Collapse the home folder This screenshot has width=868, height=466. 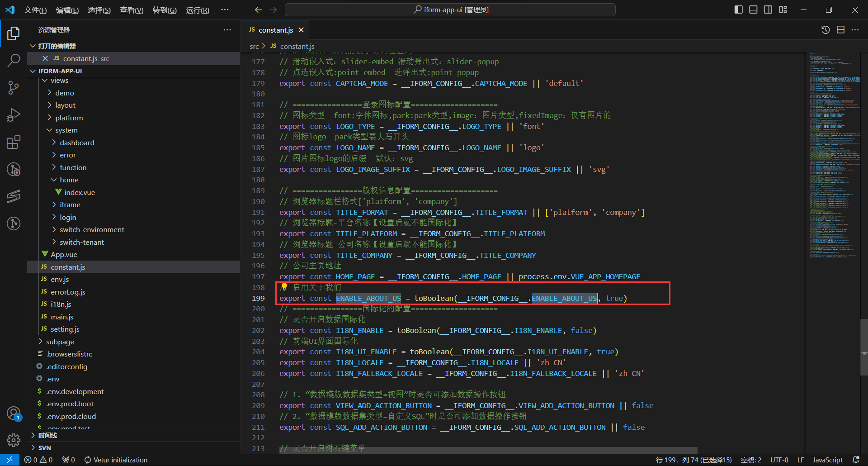click(x=69, y=180)
